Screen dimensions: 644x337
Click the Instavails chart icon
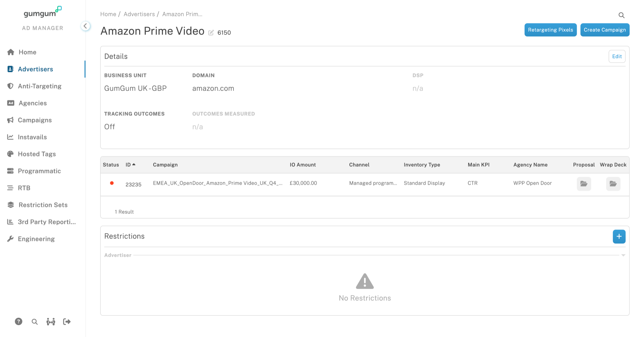pos(10,137)
